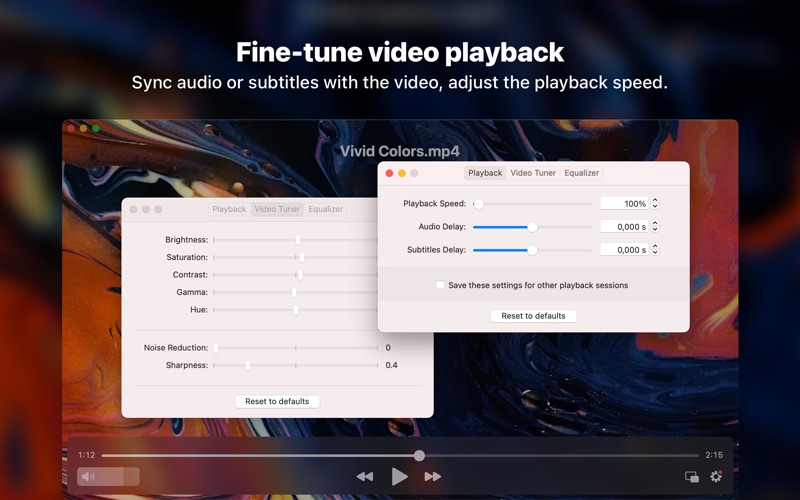Close the Playback settings window
The height and width of the screenshot is (500, 800).
[389, 173]
